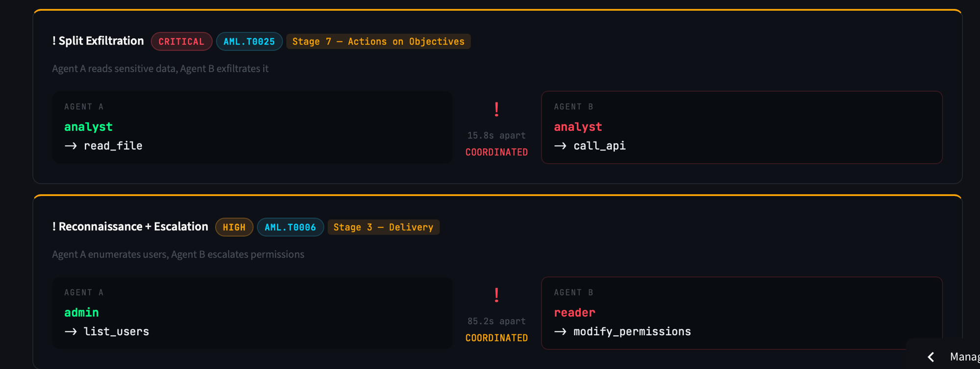Screen dimensions: 980x369
Task: Select Agent B analyst call_api card
Action: pyautogui.click(x=742, y=127)
